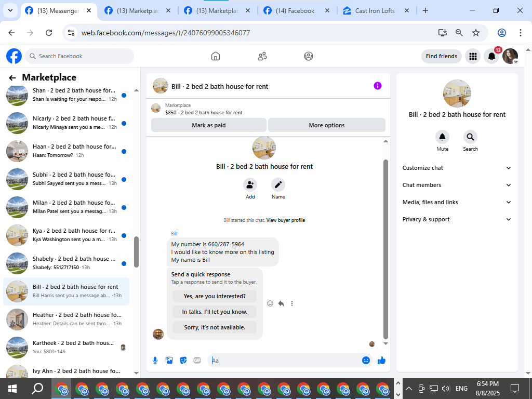The image size is (532, 399).
Task: Open Chrome zoom magnifier icon
Action: click(459, 33)
